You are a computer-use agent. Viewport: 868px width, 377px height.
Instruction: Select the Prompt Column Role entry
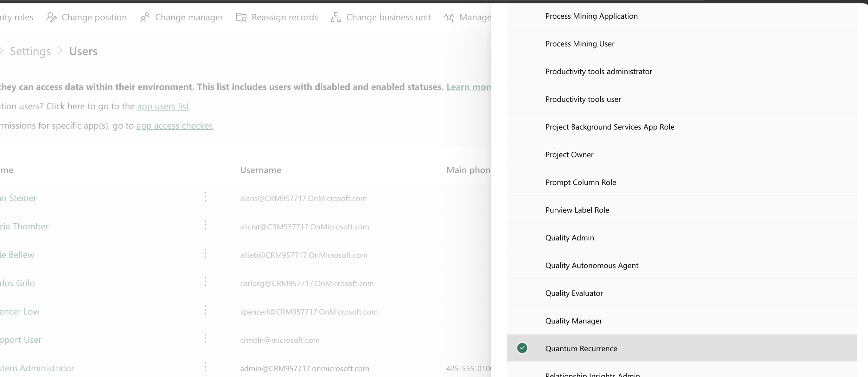point(580,182)
